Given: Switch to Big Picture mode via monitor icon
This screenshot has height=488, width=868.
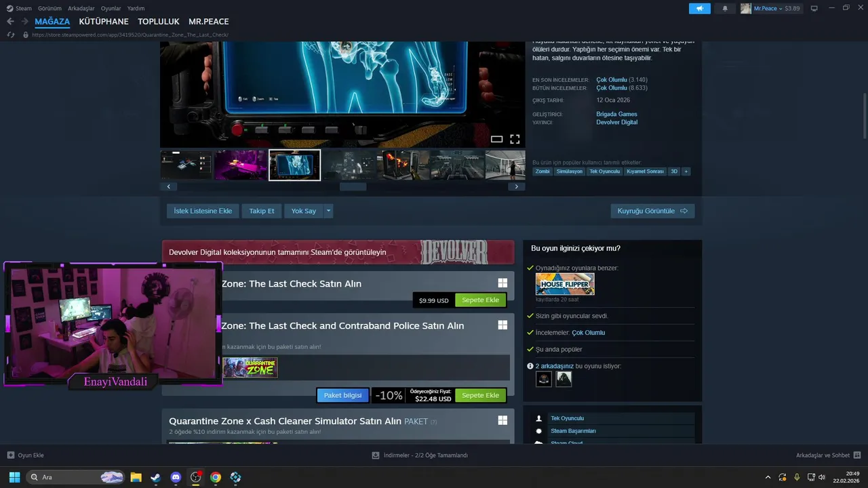Looking at the screenshot, I should 814,8.
